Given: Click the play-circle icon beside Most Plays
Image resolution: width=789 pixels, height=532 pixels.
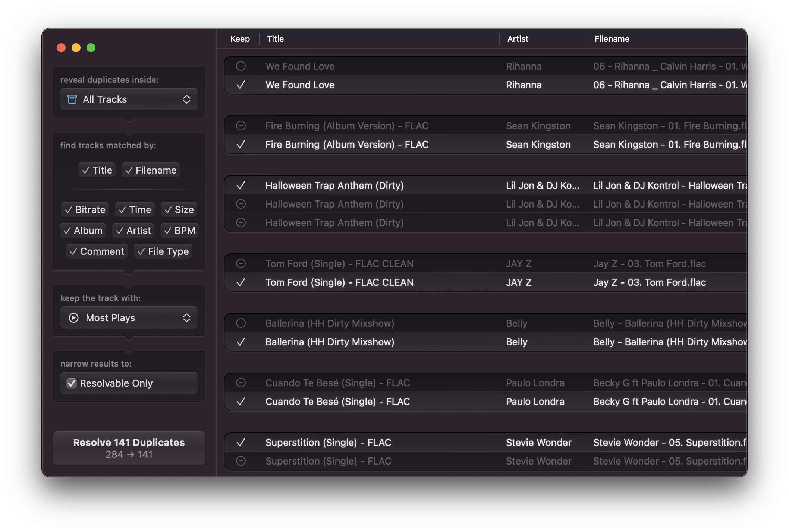Looking at the screenshot, I should pos(73,317).
